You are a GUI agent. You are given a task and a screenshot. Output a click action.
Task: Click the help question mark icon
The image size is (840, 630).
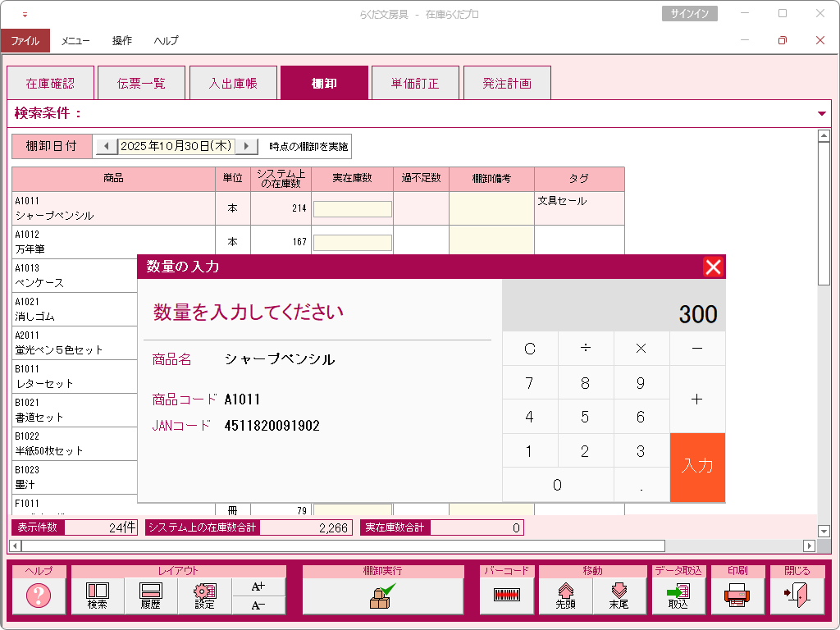(39, 596)
